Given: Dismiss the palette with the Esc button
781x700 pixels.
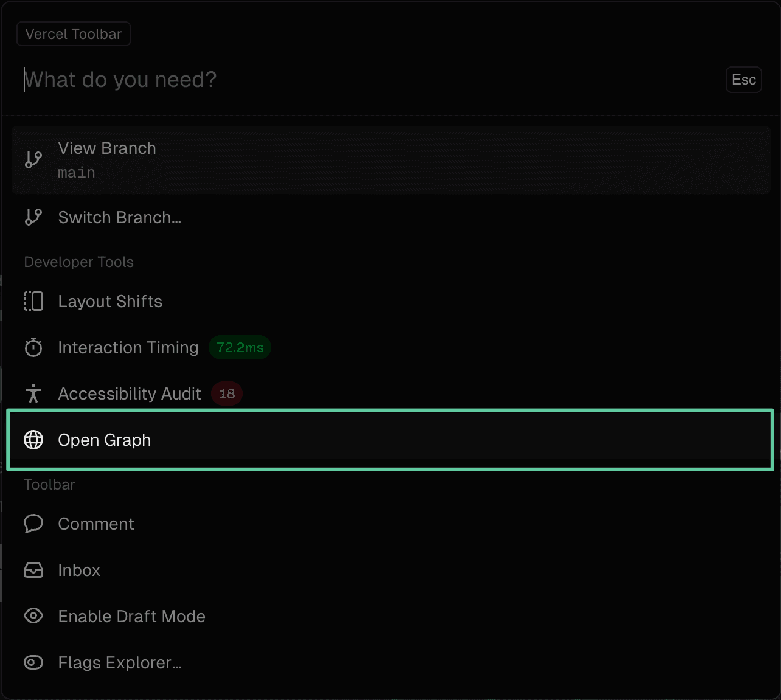Looking at the screenshot, I should pyautogui.click(x=744, y=80).
